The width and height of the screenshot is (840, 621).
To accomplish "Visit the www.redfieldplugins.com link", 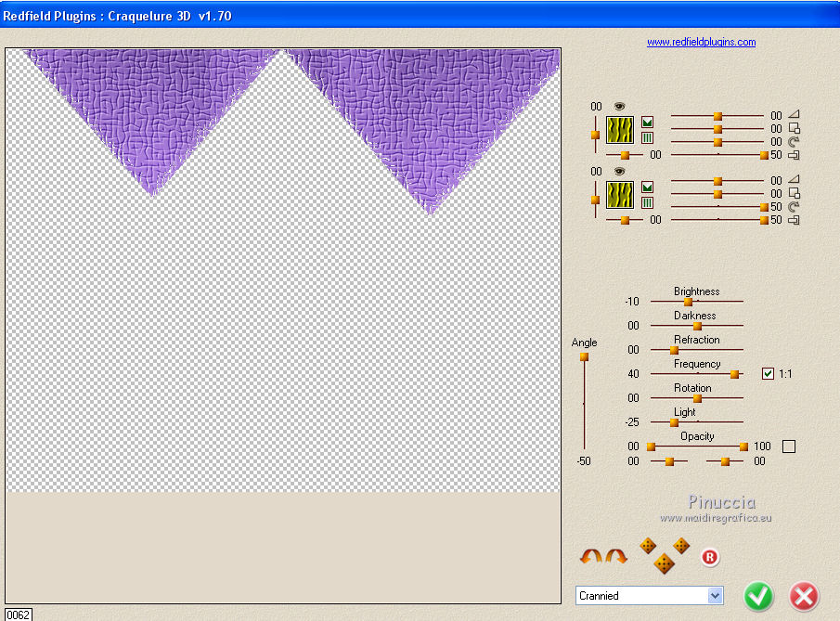I will point(702,42).
